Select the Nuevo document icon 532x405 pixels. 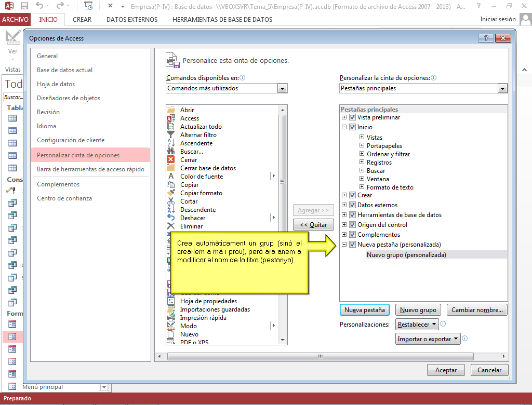click(170, 334)
